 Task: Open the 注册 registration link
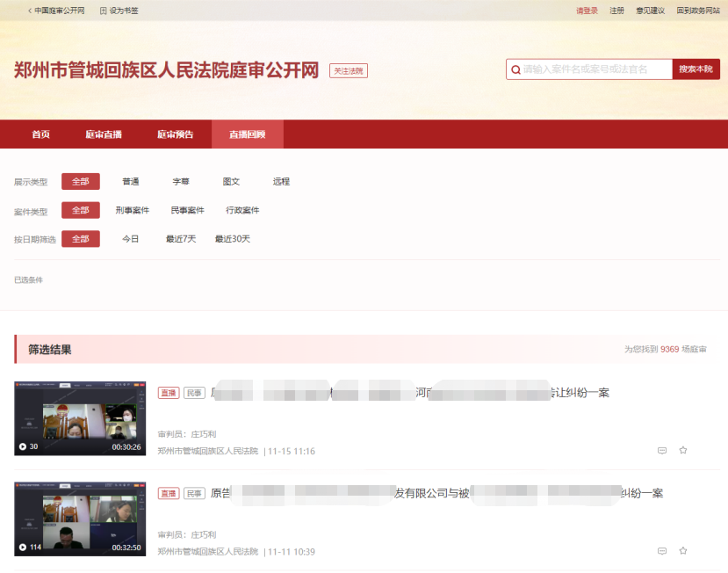[x=617, y=11]
